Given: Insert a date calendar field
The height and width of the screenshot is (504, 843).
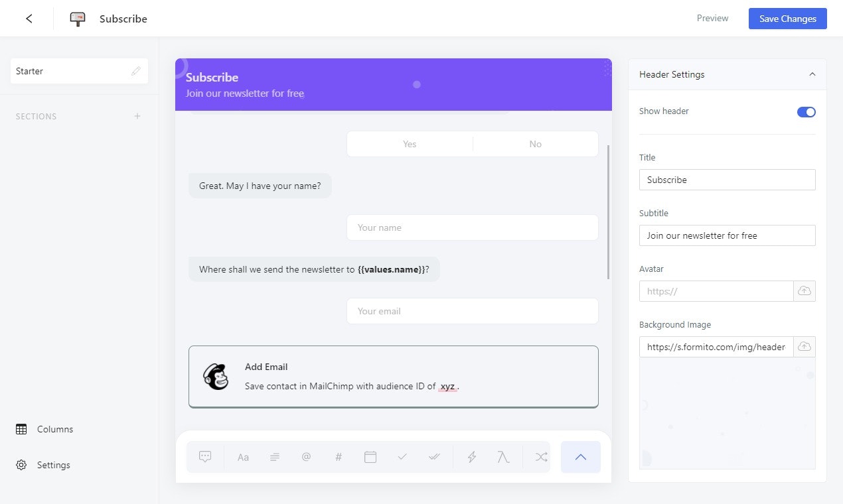Looking at the screenshot, I should click(370, 457).
